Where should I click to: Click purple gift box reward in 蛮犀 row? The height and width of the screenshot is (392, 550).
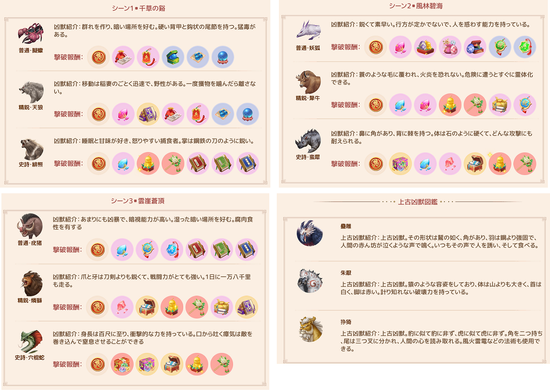coord(400,164)
